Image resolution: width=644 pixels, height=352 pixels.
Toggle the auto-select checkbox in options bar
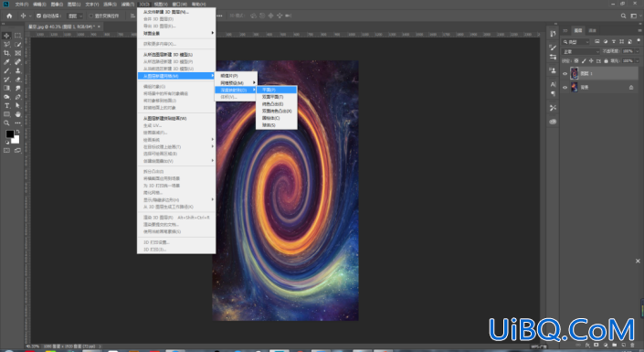[x=38, y=16]
